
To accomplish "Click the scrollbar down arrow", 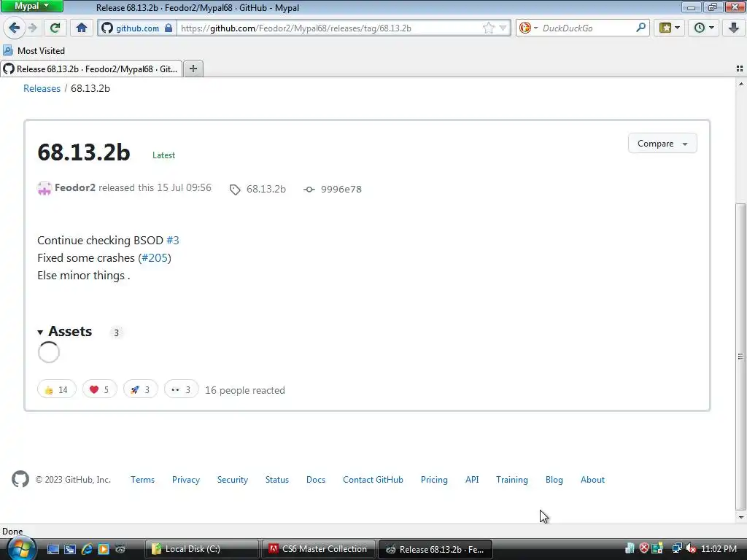I will tap(740, 517).
